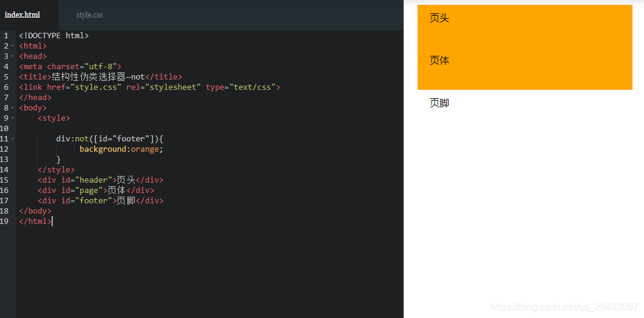
Task: Click the closing </head> tag
Action: (x=35, y=97)
